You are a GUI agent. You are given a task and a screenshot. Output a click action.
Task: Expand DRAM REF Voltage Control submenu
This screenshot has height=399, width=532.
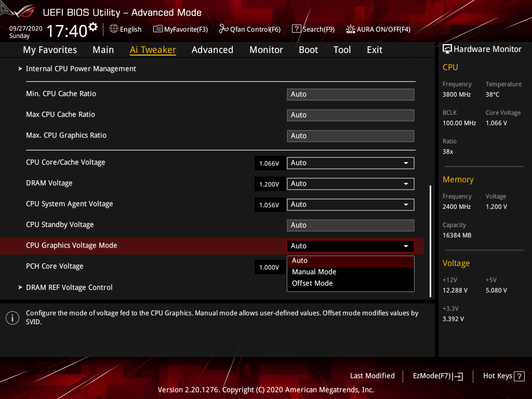tap(69, 287)
